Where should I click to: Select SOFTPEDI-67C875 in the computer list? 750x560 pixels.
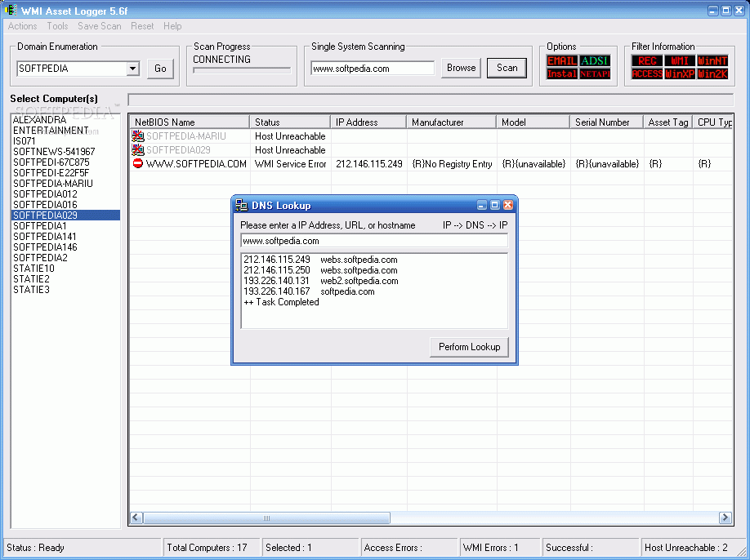point(65,162)
